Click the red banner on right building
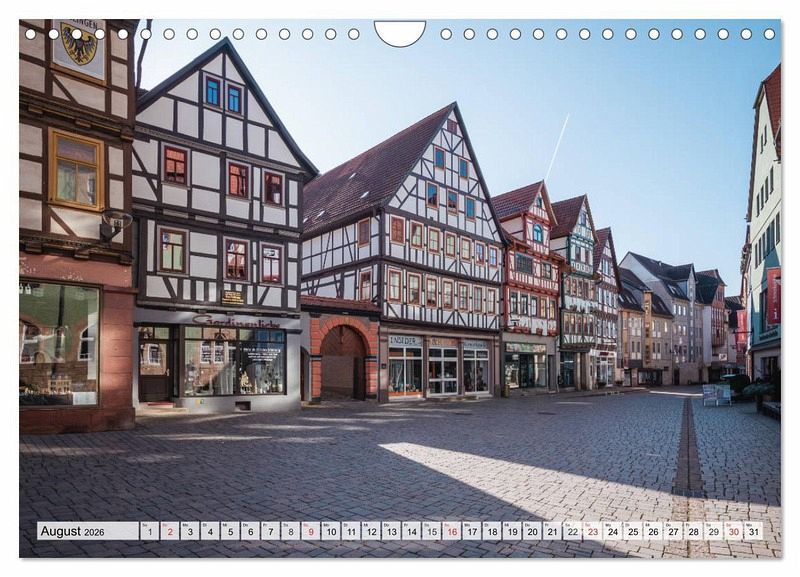 (773, 296)
